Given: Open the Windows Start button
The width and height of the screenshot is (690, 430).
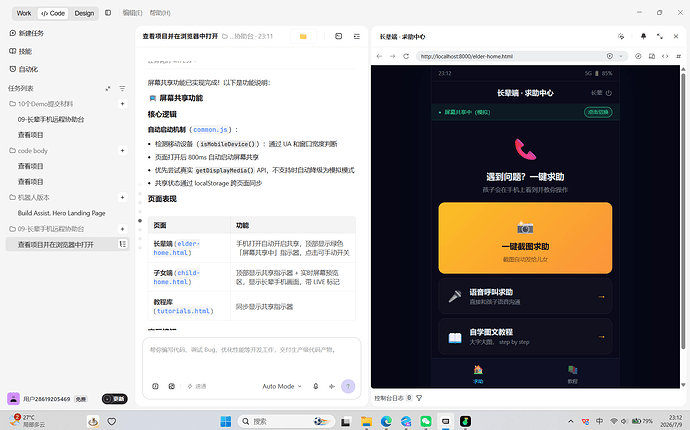Looking at the screenshot, I should pos(226,421).
